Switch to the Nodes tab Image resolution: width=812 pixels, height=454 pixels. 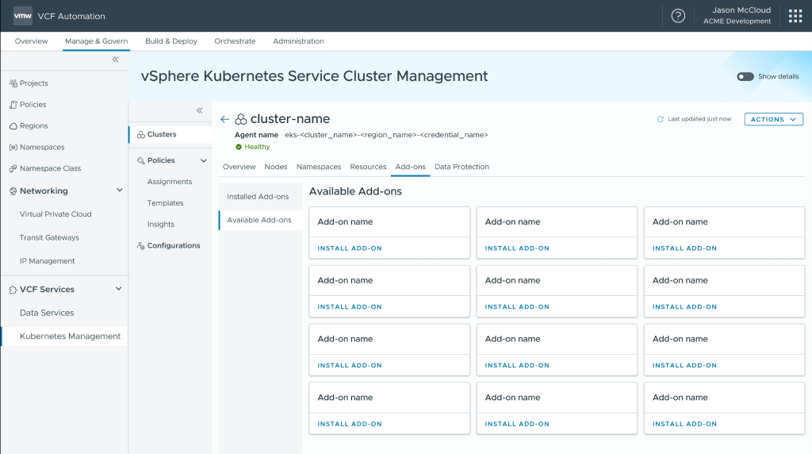[276, 167]
